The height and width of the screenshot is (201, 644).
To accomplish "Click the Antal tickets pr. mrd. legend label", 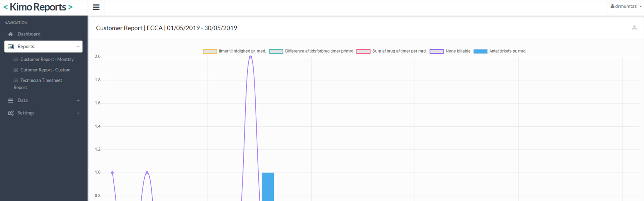I will [508, 51].
